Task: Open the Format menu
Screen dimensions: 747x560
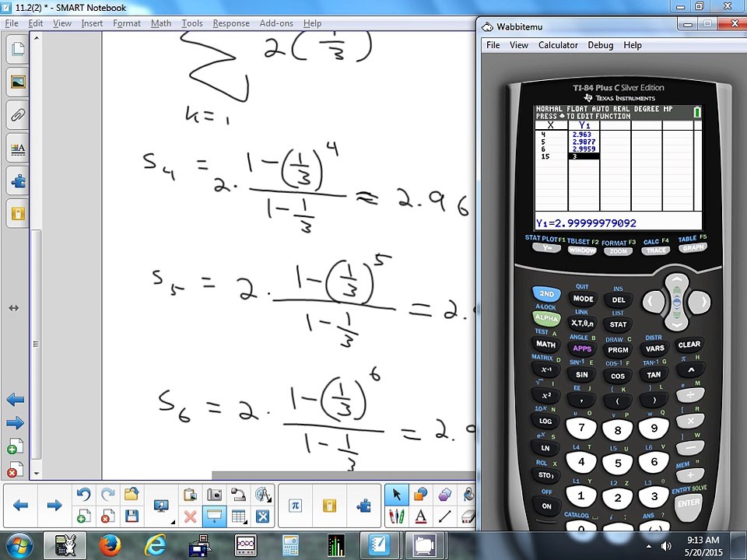Action: [127, 23]
